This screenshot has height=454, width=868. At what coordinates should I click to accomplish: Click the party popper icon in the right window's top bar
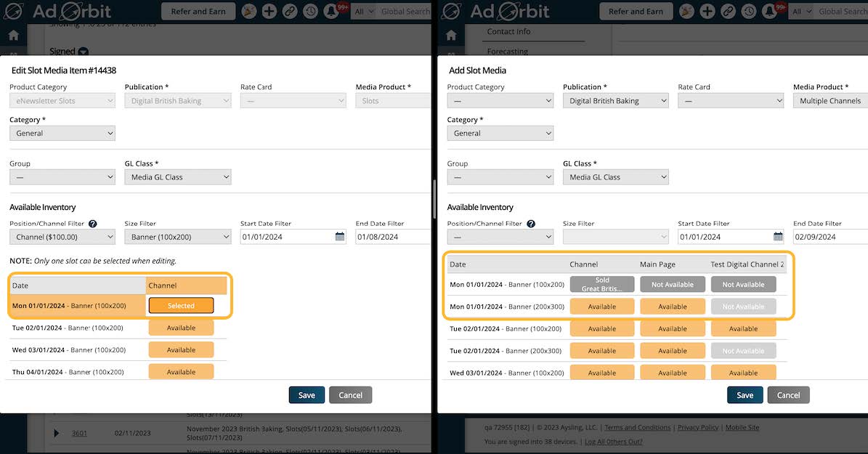686,11
